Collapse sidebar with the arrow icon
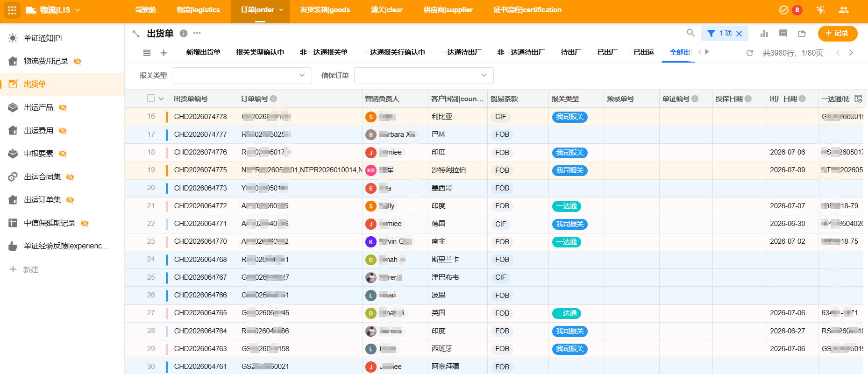Image resolution: width=868 pixels, height=374 pixels. pos(136,34)
